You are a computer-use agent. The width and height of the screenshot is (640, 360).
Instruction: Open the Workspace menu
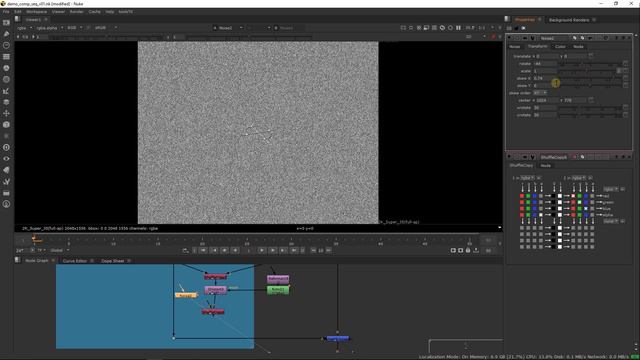point(36,12)
